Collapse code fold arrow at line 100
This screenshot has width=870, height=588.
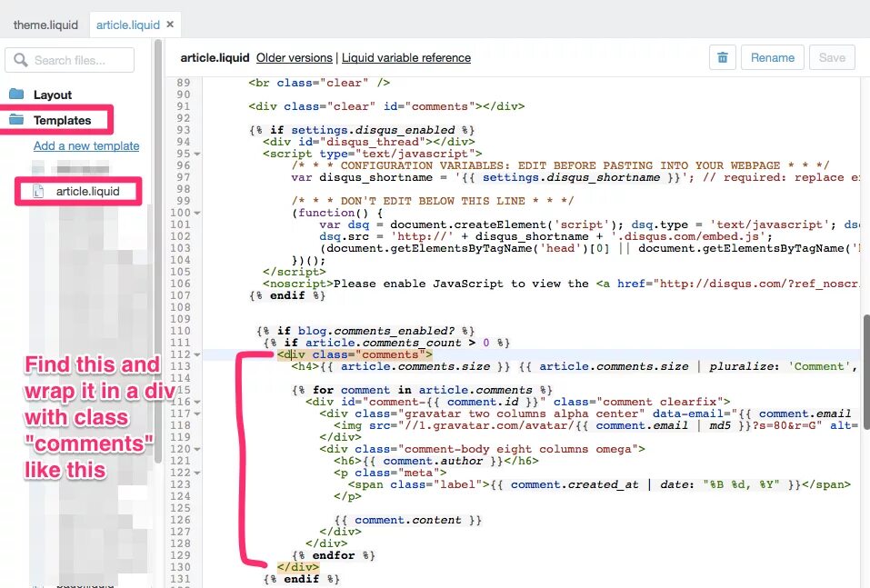click(197, 213)
